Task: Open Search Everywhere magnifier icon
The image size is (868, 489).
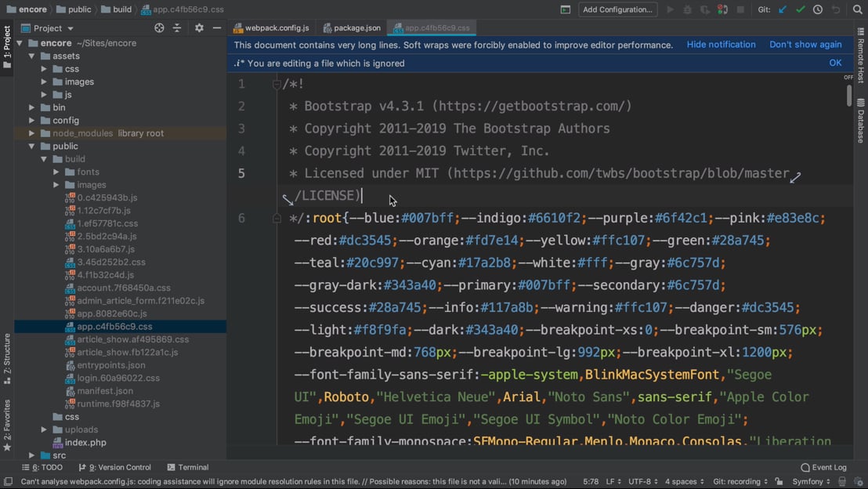Action: (x=857, y=9)
